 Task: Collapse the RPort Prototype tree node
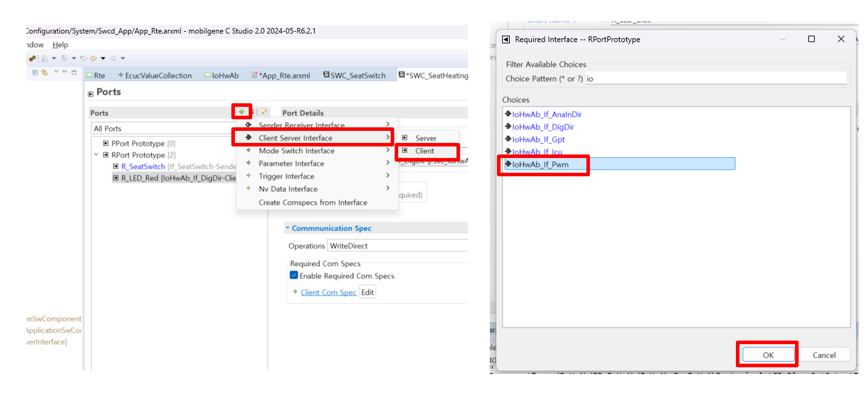tap(96, 155)
